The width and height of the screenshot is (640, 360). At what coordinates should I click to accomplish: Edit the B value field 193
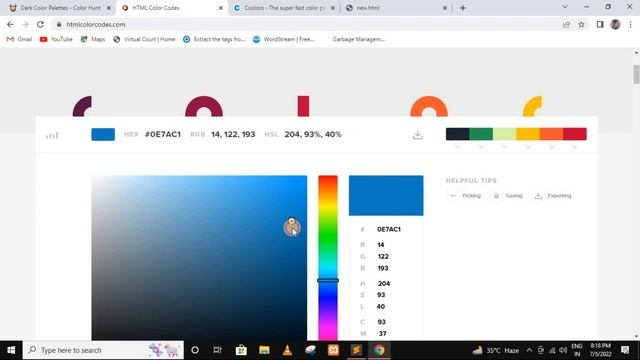point(383,268)
